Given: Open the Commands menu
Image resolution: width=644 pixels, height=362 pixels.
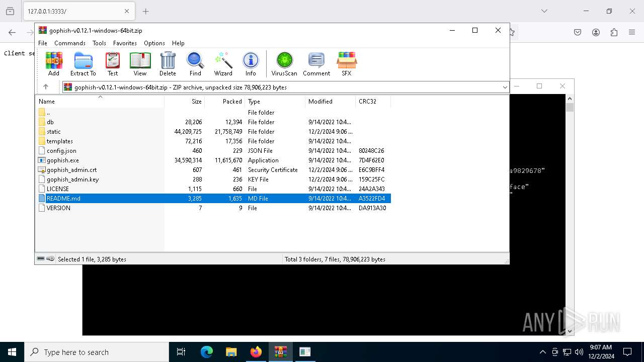Looking at the screenshot, I should click(x=70, y=43).
